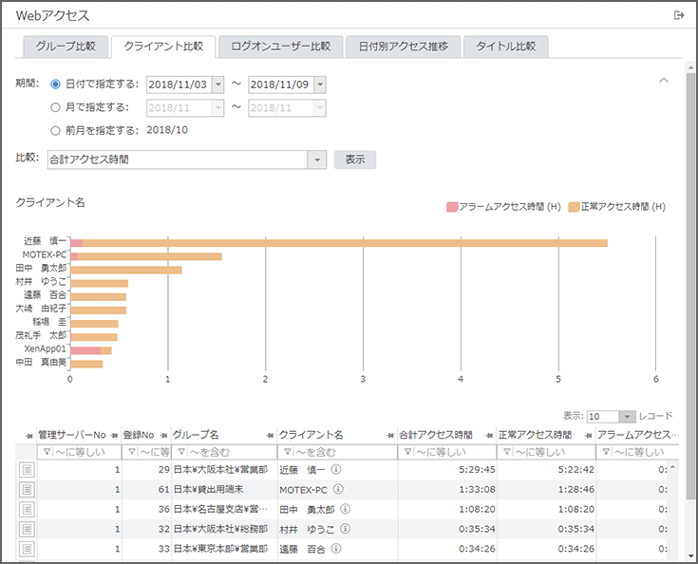Viewport: 698px width, 564px height.
Task: Sort by 登録No column header
Action: click(139, 435)
